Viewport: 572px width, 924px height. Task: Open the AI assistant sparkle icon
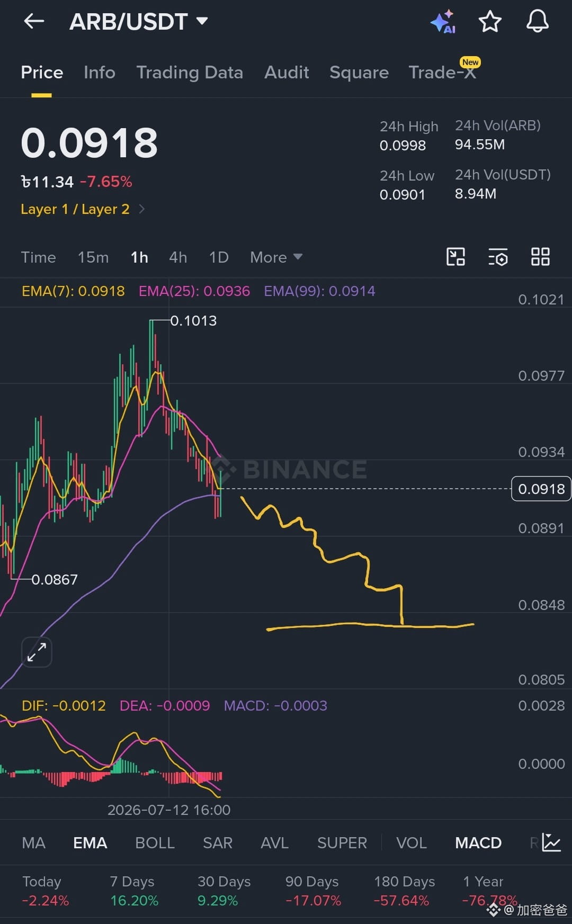coord(443,22)
